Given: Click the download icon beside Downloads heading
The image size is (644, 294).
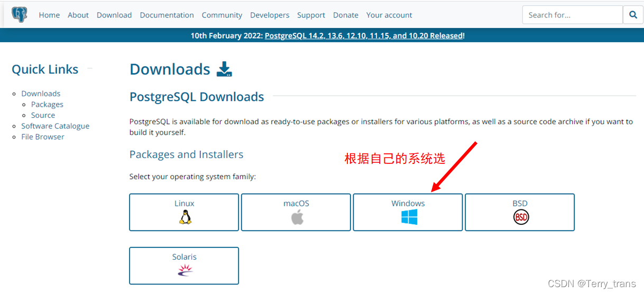Looking at the screenshot, I should click(x=225, y=69).
